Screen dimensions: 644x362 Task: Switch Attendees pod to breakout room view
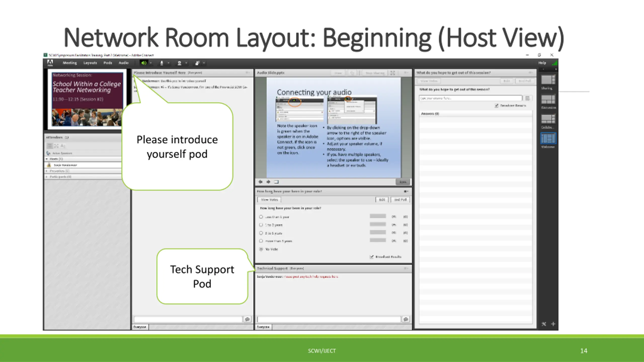click(56, 146)
